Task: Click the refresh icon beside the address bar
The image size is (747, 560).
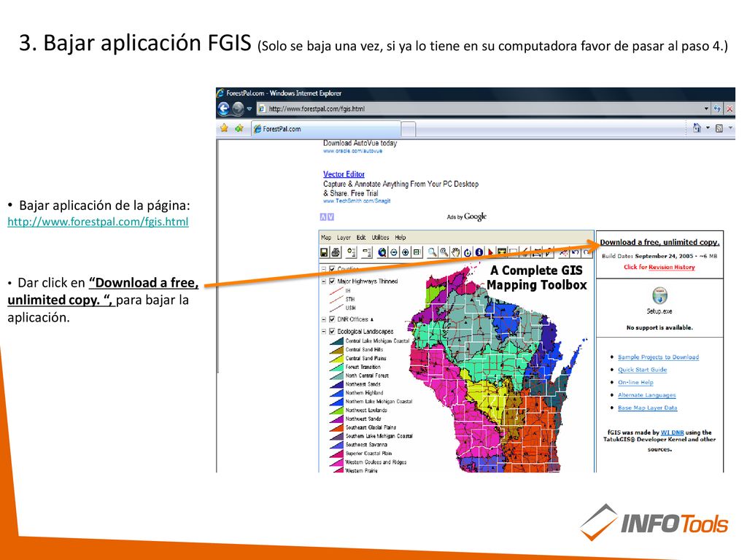Action: (x=717, y=109)
